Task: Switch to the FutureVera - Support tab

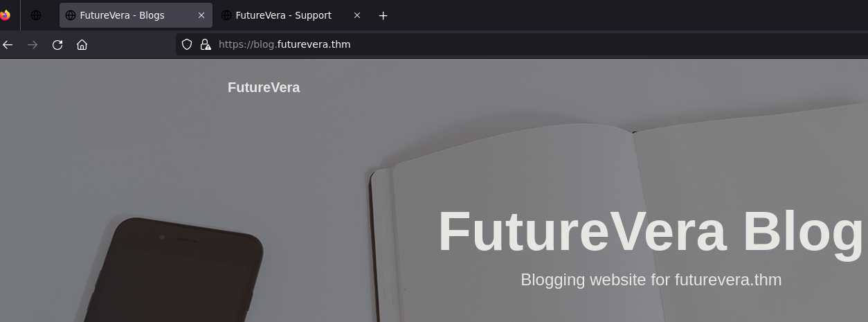Action: point(283,15)
